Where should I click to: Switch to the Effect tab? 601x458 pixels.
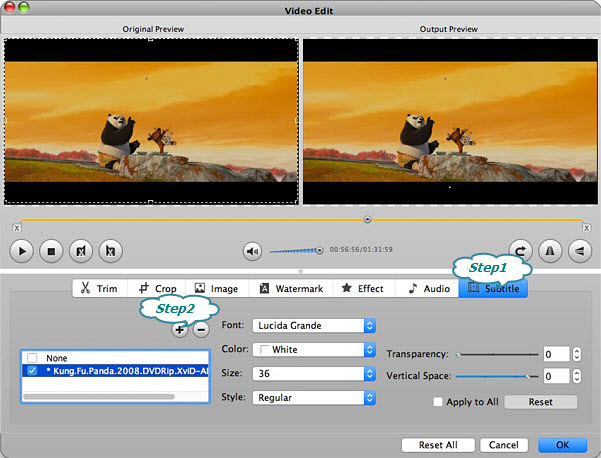[x=364, y=288]
